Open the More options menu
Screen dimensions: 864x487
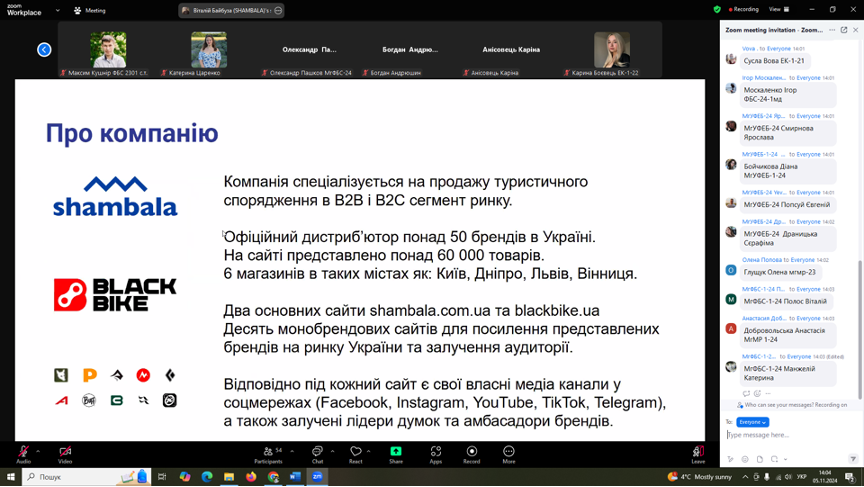(509, 454)
